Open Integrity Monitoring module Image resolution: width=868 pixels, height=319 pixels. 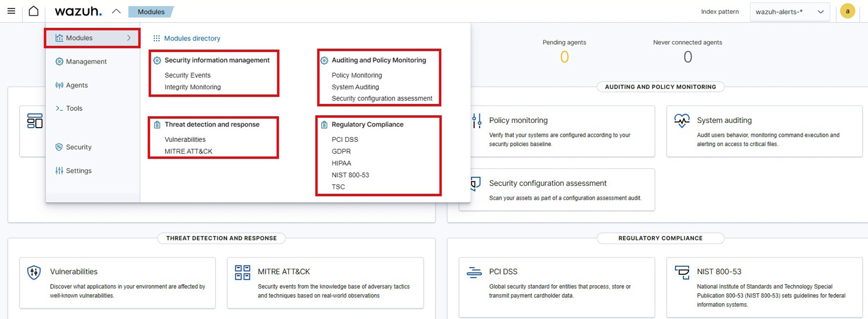[193, 87]
